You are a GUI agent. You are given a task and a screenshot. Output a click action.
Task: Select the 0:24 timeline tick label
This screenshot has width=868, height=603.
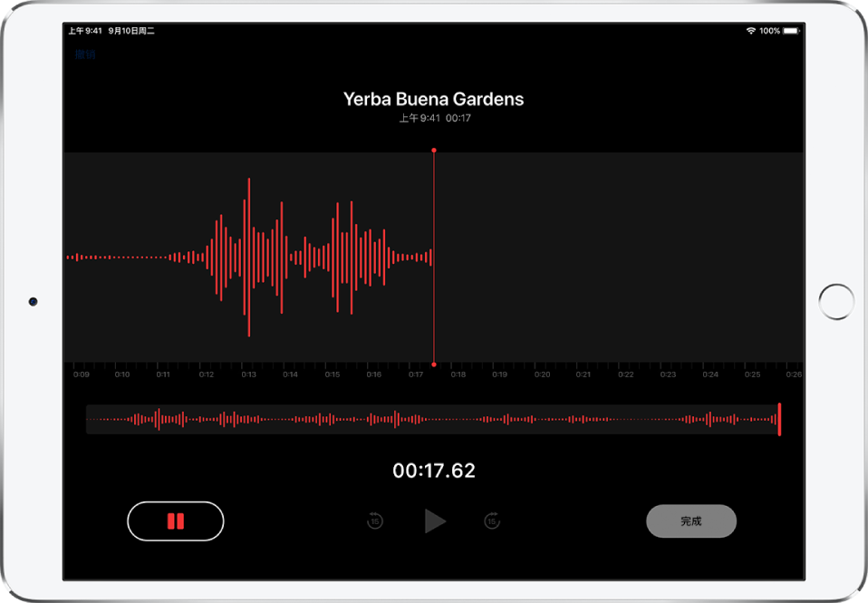coord(710,374)
